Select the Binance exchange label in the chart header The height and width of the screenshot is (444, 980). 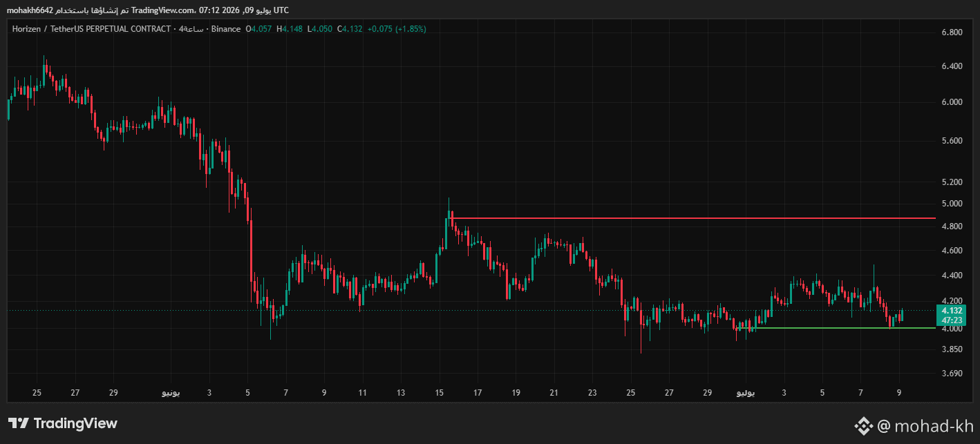tap(226, 29)
